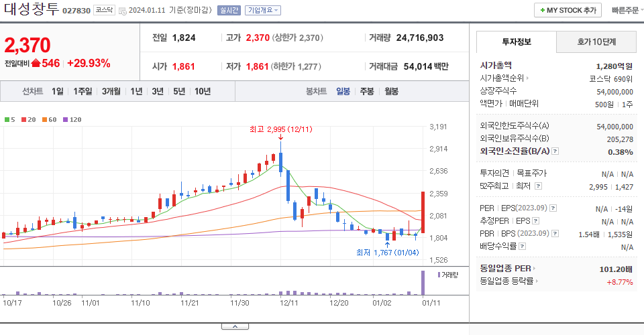Click orange 60-day moving average legend swatch
The image size is (644, 335).
point(44,120)
